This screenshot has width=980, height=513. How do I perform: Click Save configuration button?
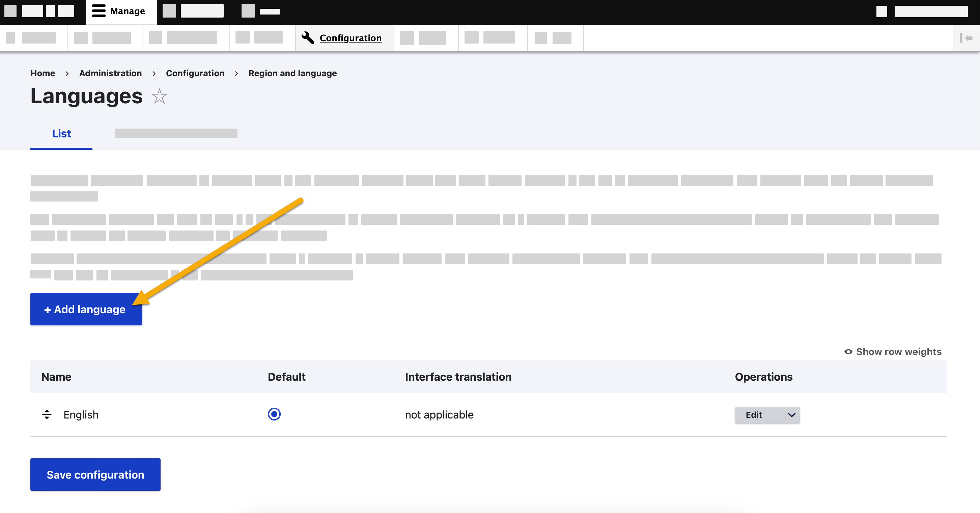(95, 474)
